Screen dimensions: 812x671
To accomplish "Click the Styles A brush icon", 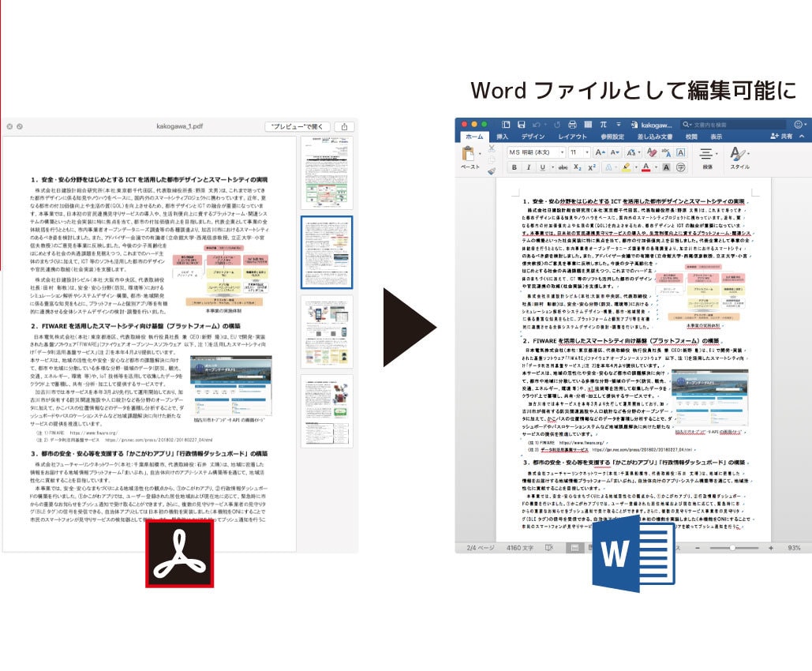I will coord(737,155).
